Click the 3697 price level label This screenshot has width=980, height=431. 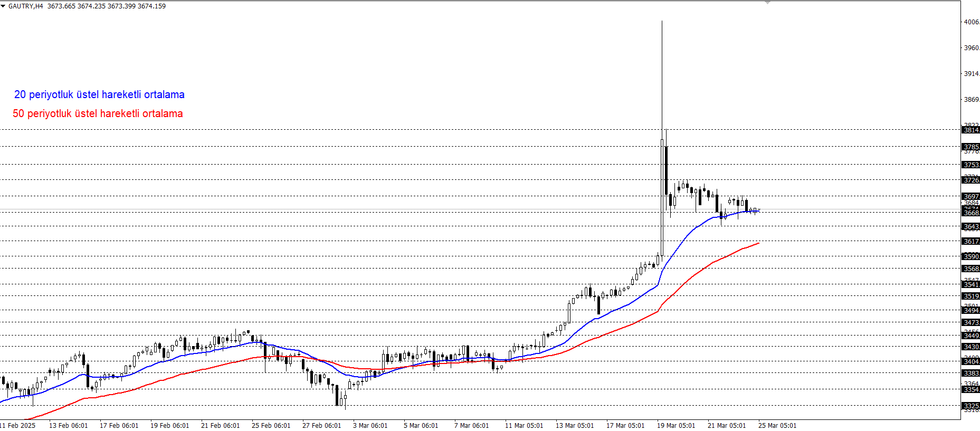(x=971, y=196)
